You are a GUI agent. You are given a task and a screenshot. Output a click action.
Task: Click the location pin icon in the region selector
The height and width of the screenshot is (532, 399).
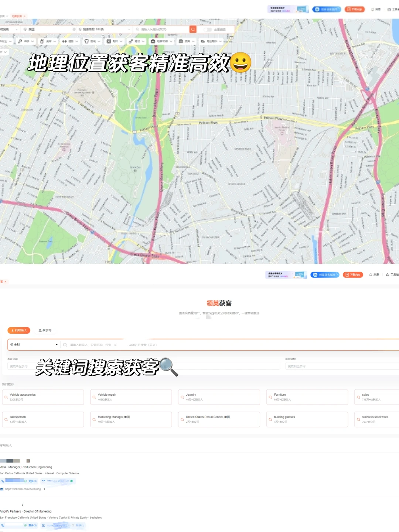[x=12, y=344]
